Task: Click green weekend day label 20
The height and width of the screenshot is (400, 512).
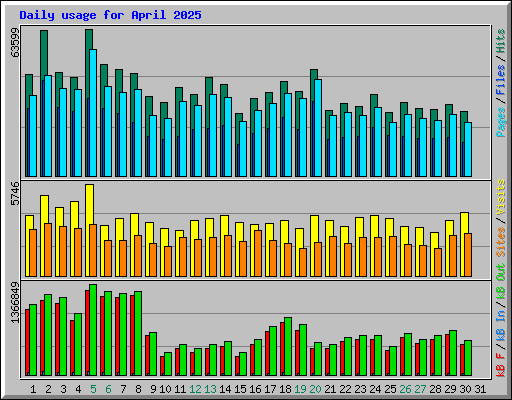Action: (315, 389)
